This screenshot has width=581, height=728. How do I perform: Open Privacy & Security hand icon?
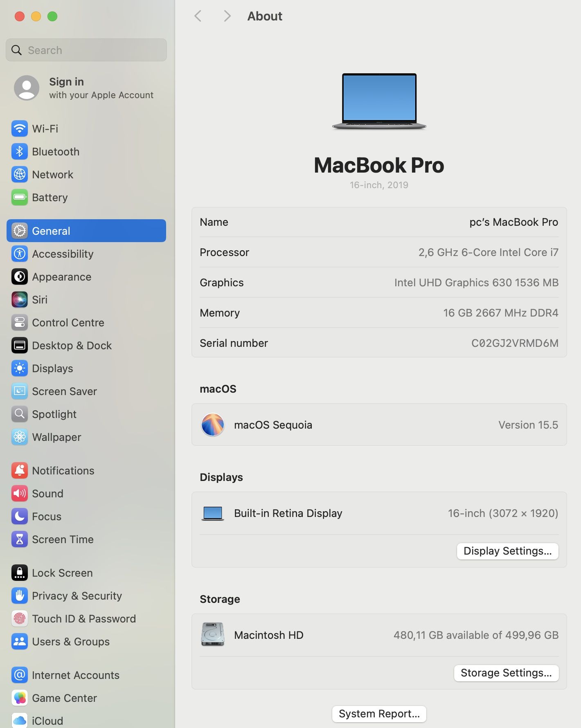click(x=20, y=596)
